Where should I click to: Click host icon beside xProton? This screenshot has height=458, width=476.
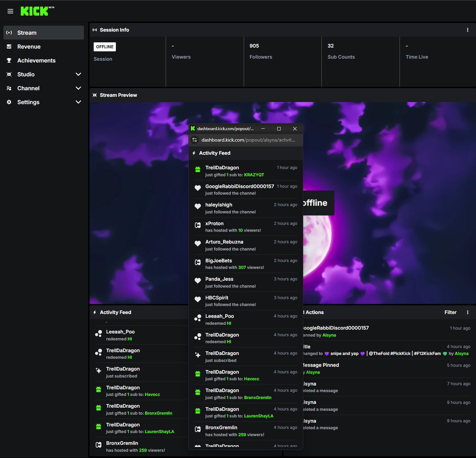[198, 225]
